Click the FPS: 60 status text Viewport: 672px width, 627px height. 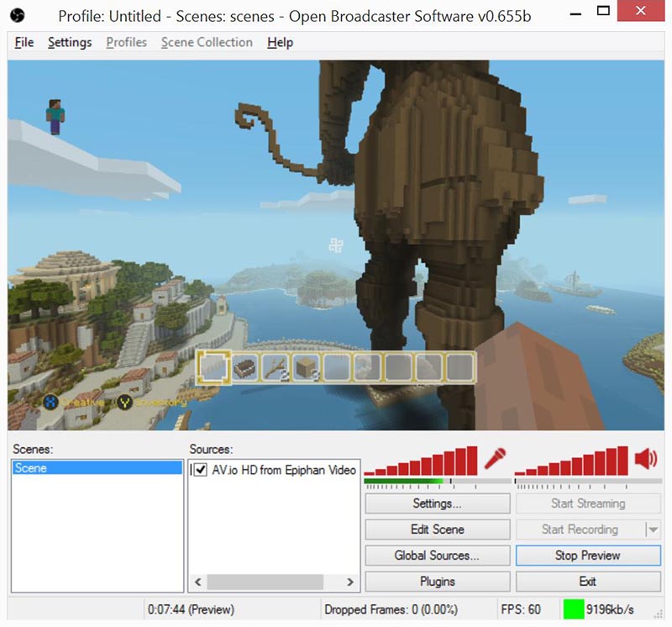coord(521,609)
